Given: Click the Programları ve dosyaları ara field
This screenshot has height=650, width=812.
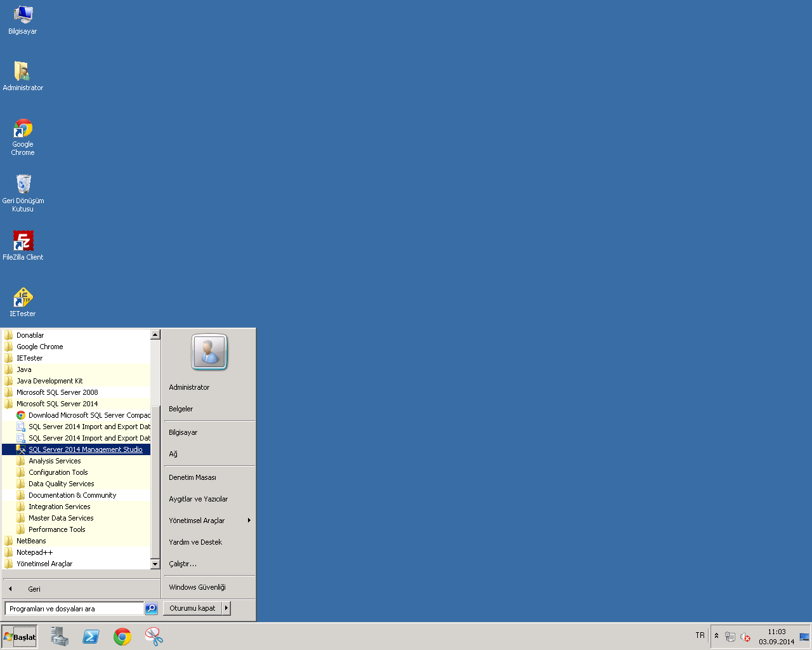Looking at the screenshot, I should 74,609.
